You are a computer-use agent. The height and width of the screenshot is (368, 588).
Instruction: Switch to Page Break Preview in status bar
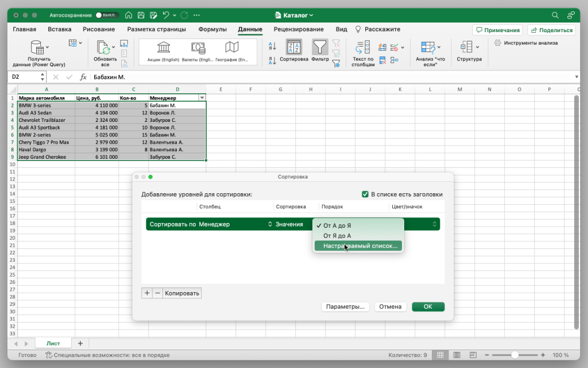point(473,355)
